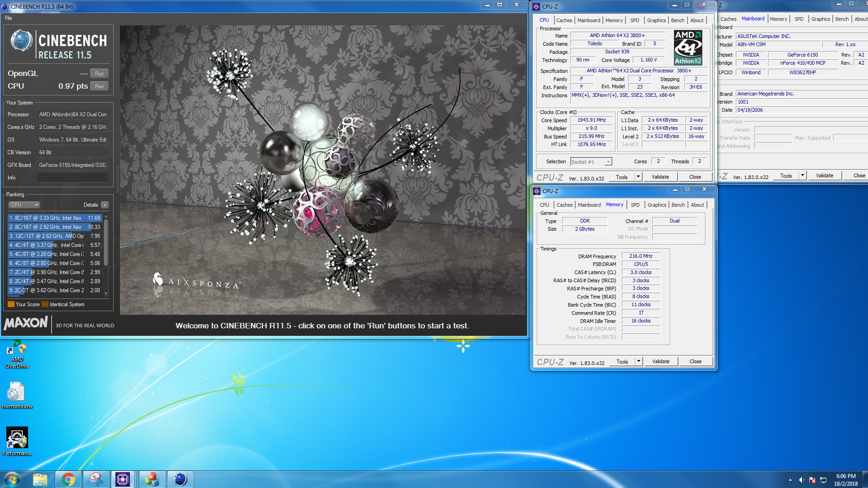Open the Ranking CPU dropdown in Cinebench
The height and width of the screenshot is (488, 868).
click(x=24, y=205)
